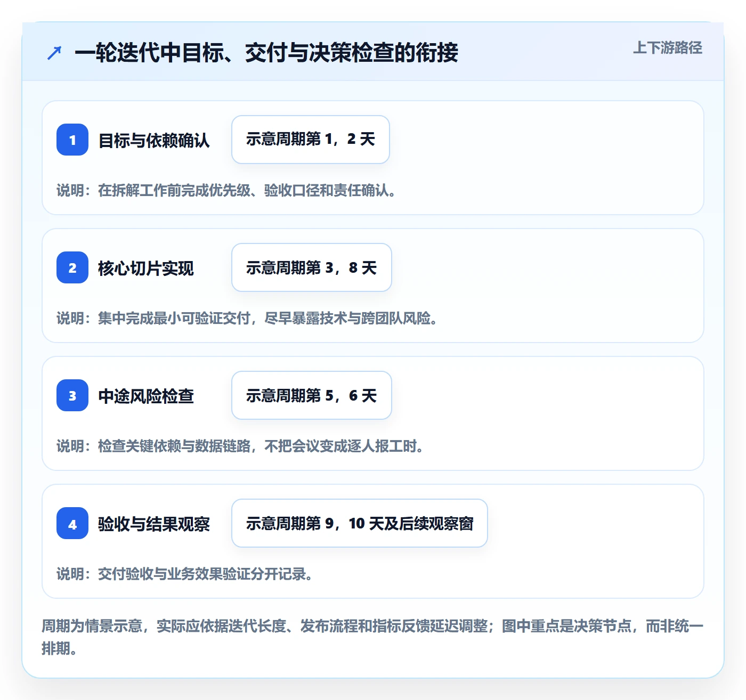Click the heading 核心切片实现

(146, 268)
